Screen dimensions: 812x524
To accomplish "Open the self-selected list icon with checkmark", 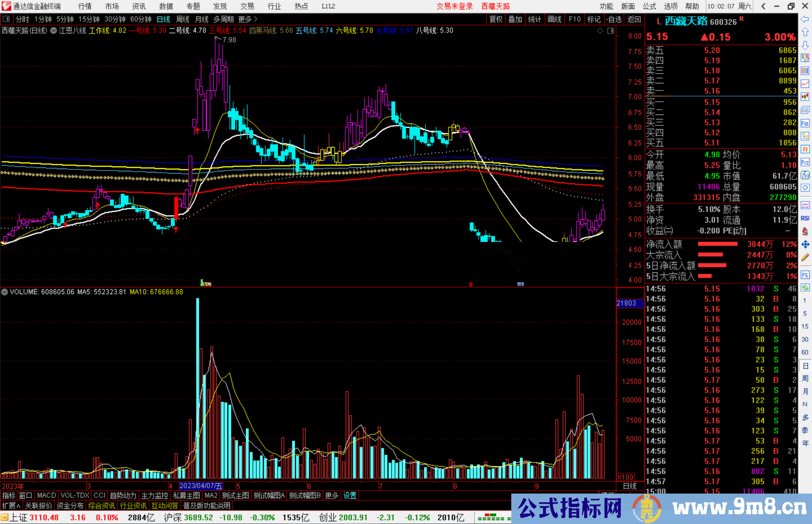I will pyautogui.click(x=805, y=58).
